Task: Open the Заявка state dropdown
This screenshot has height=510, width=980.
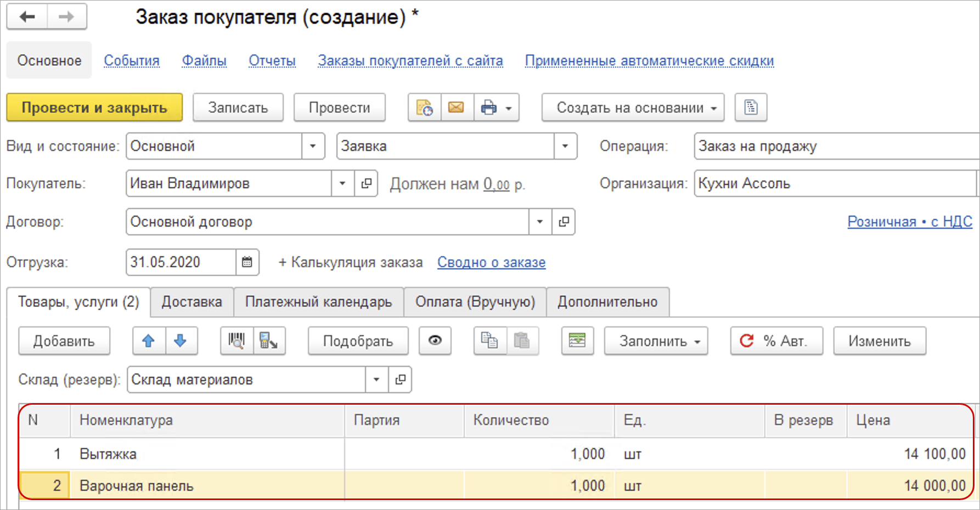Action: click(565, 146)
